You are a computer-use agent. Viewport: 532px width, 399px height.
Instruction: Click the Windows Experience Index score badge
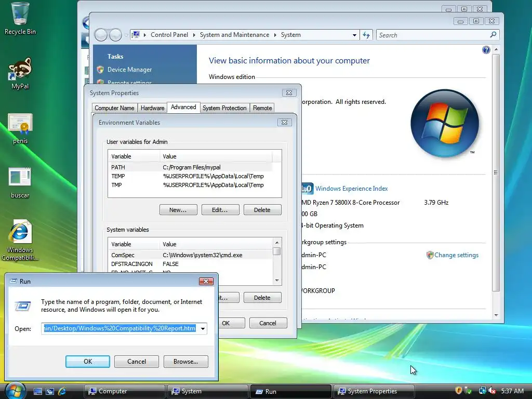click(x=307, y=188)
